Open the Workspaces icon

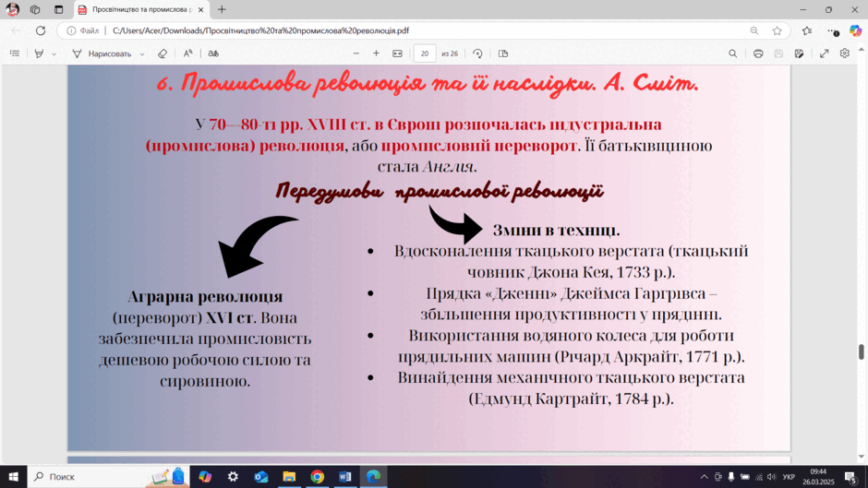[x=35, y=9]
